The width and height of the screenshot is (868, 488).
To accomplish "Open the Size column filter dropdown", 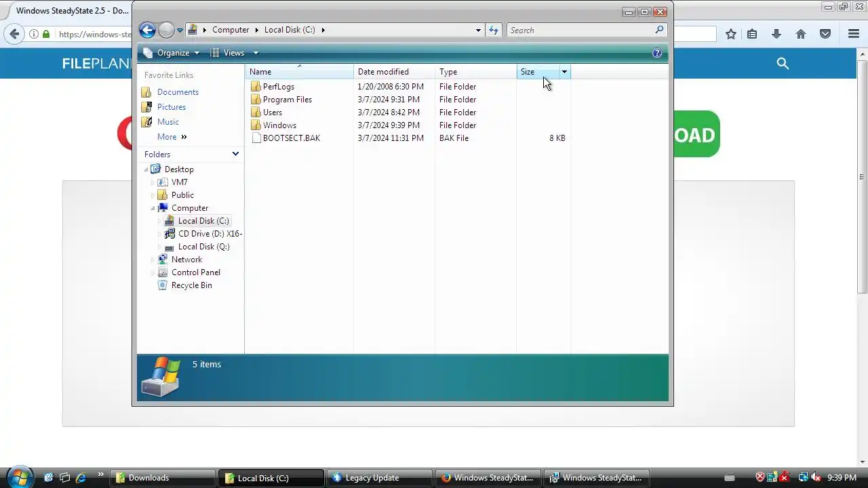I will [564, 72].
